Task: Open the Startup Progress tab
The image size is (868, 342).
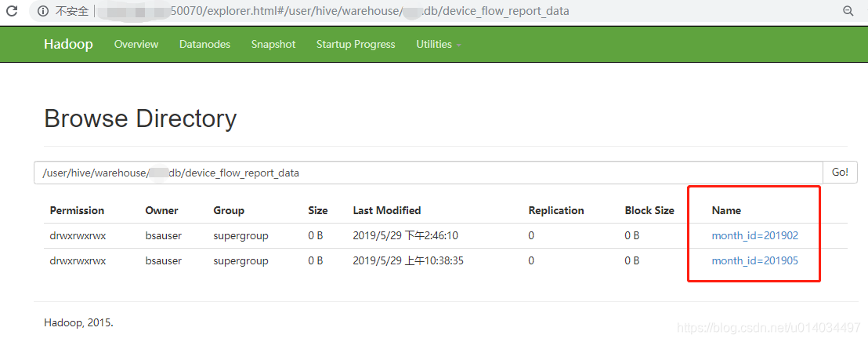Action: [x=356, y=45]
